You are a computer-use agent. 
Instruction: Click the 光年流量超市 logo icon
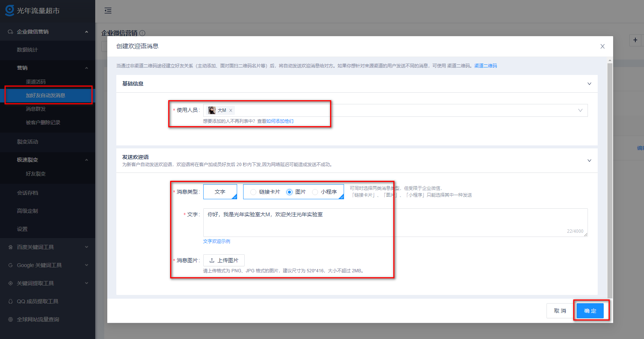pyautogui.click(x=9, y=10)
